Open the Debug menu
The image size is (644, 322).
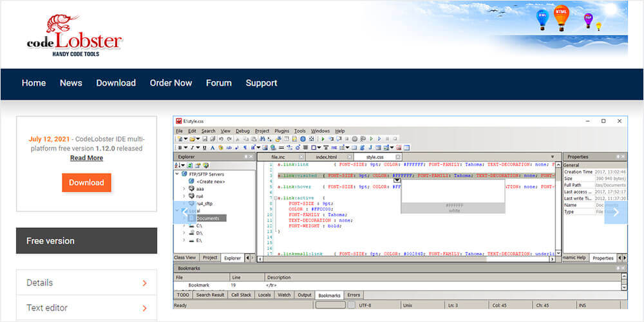coord(242,131)
